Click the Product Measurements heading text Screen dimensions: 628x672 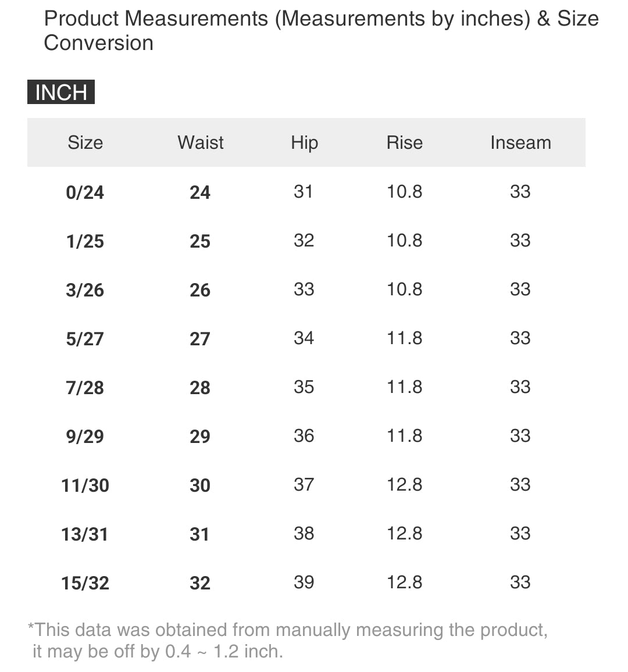click(321, 31)
